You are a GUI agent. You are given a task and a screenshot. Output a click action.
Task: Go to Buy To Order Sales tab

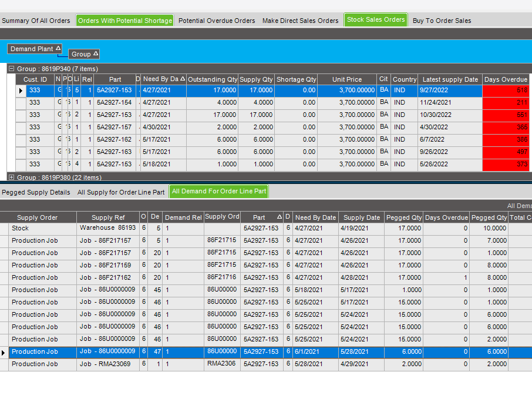click(x=442, y=21)
